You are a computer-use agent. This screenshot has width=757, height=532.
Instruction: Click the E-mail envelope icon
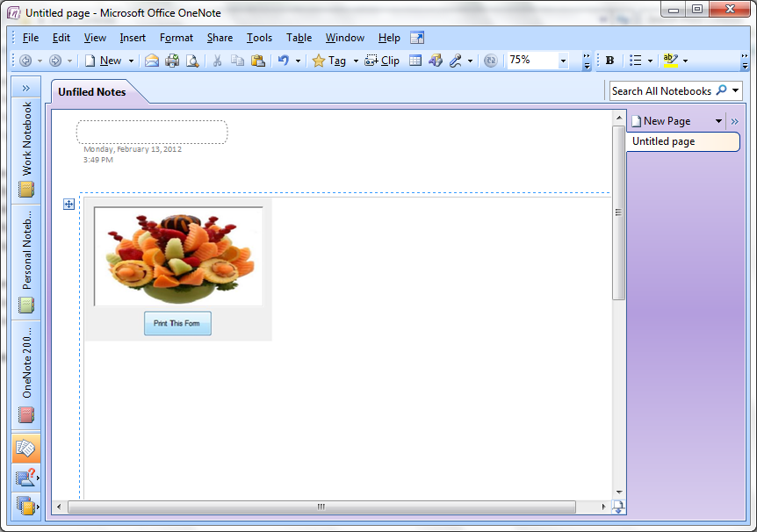pos(152,61)
